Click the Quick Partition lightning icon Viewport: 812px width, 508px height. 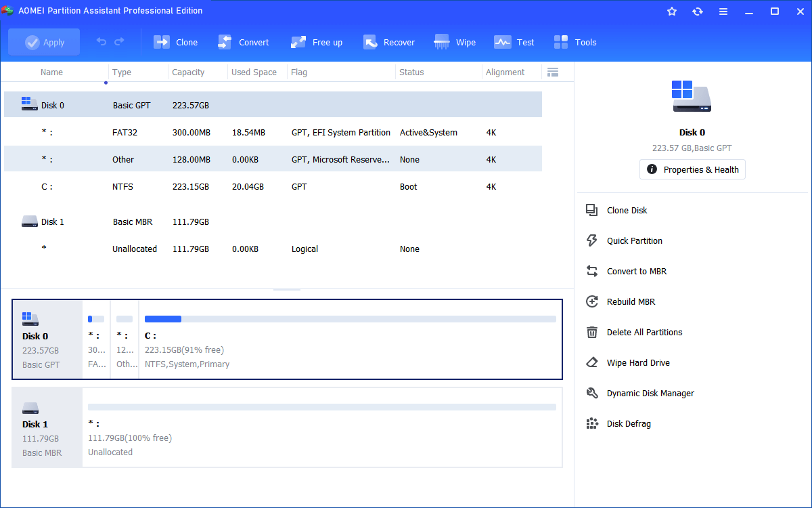pyautogui.click(x=592, y=241)
